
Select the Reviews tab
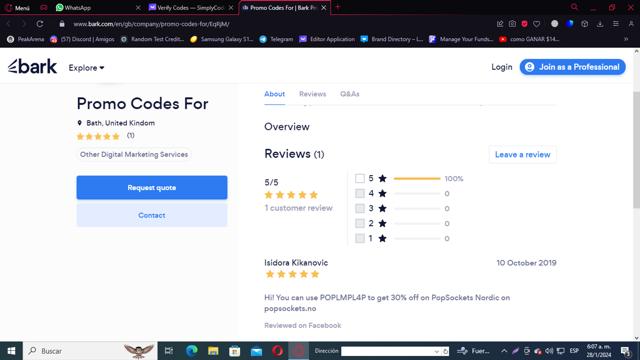[x=313, y=94]
